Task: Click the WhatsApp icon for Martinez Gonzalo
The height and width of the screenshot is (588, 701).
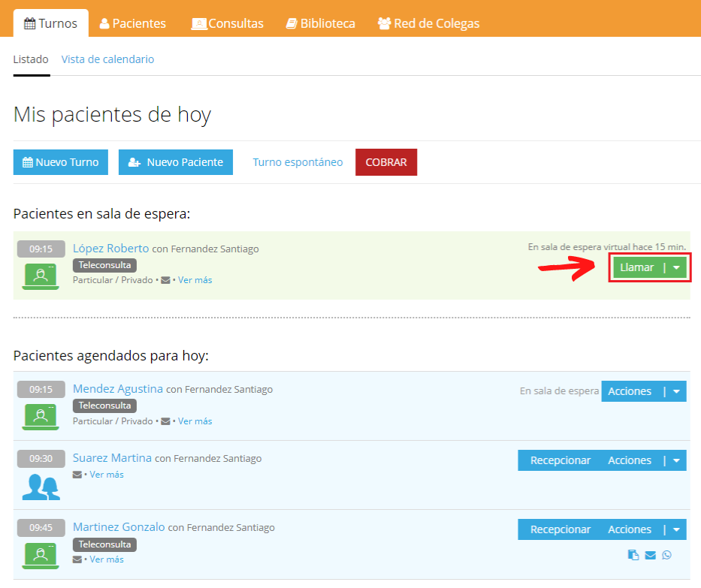Action: (666, 555)
